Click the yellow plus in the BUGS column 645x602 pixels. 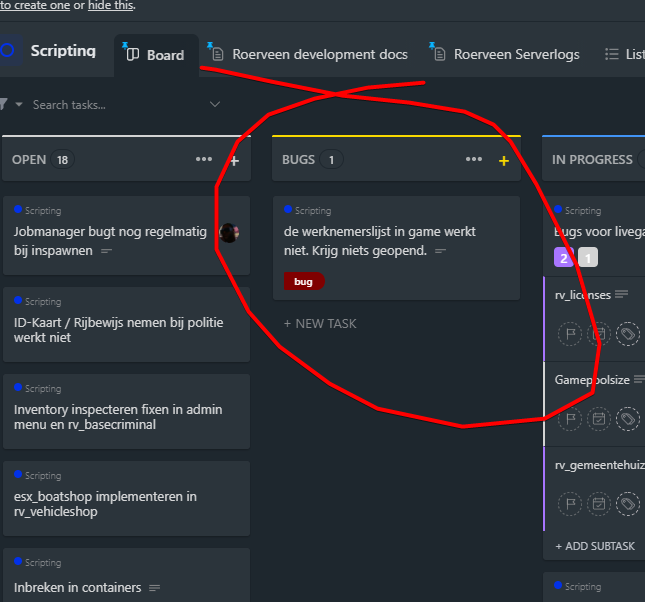tap(504, 160)
